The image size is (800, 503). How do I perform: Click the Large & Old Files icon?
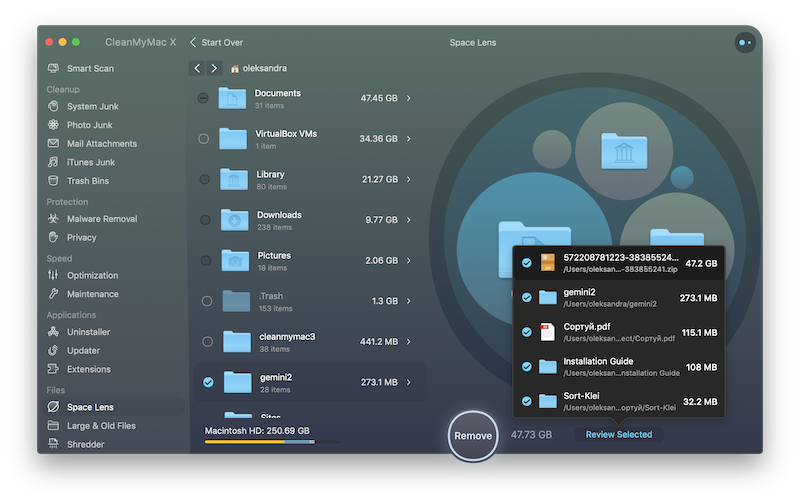point(53,425)
